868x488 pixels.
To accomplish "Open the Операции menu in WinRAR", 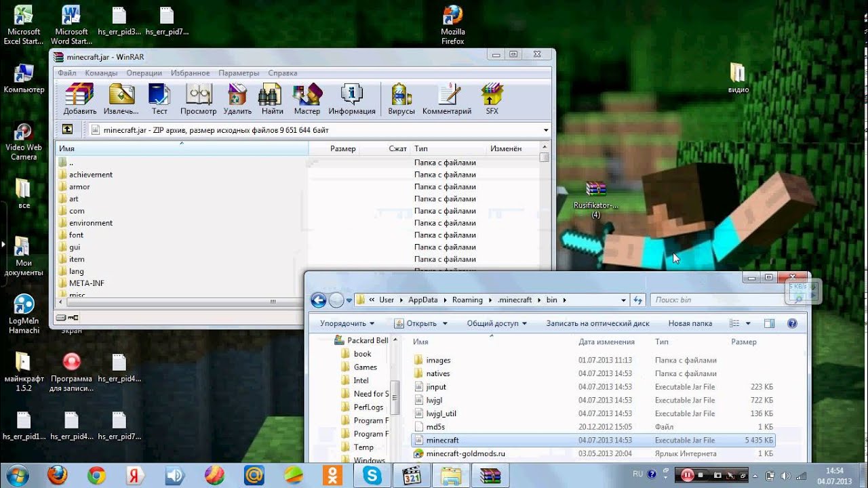I will click(144, 73).
